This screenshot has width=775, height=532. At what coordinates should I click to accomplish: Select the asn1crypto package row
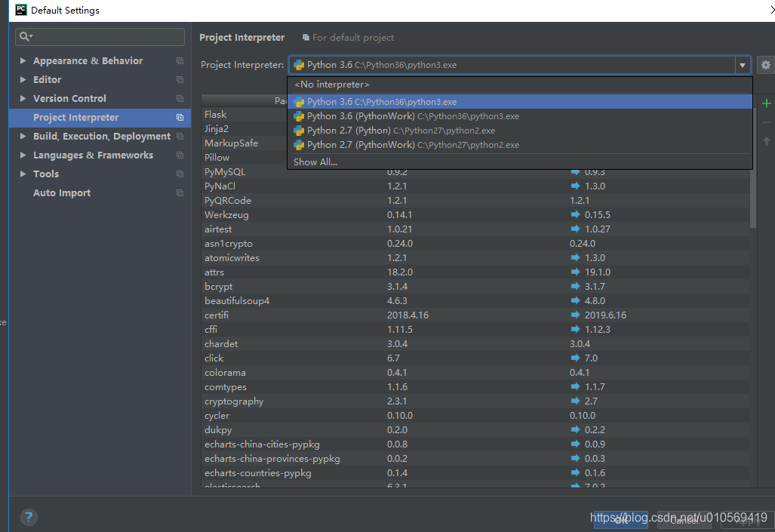475,243
